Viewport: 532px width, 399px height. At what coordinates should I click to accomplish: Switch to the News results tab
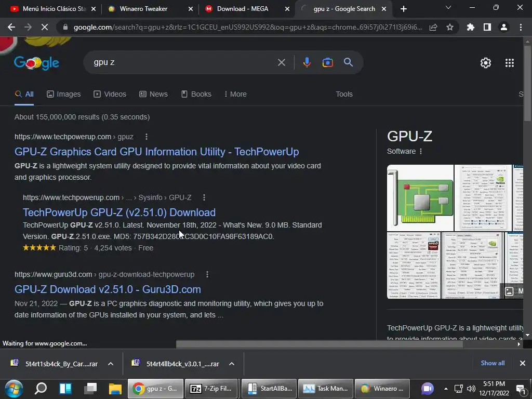tap(154, 94)
